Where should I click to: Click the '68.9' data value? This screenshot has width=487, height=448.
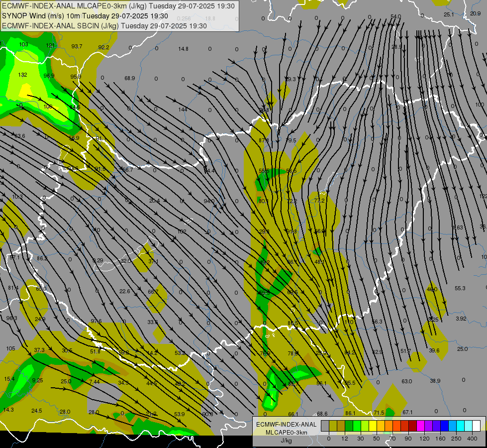tap(130, 78)
